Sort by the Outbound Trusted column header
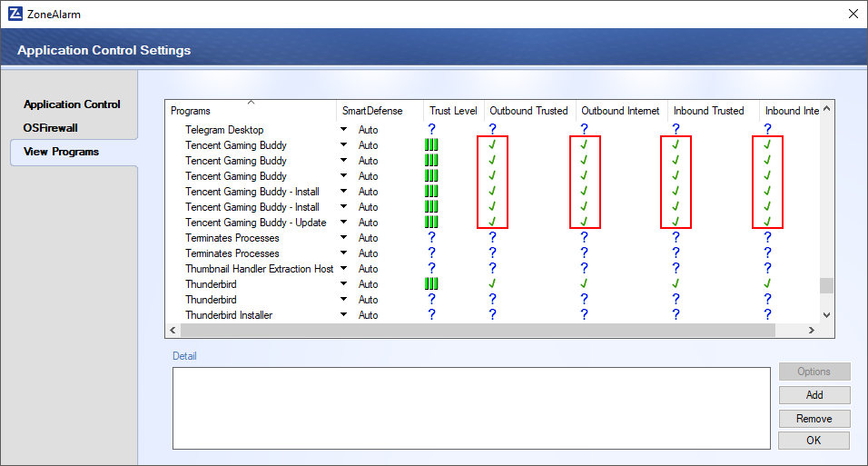The height and width of the screenshot is (466, 868). (x=529, y=110)
